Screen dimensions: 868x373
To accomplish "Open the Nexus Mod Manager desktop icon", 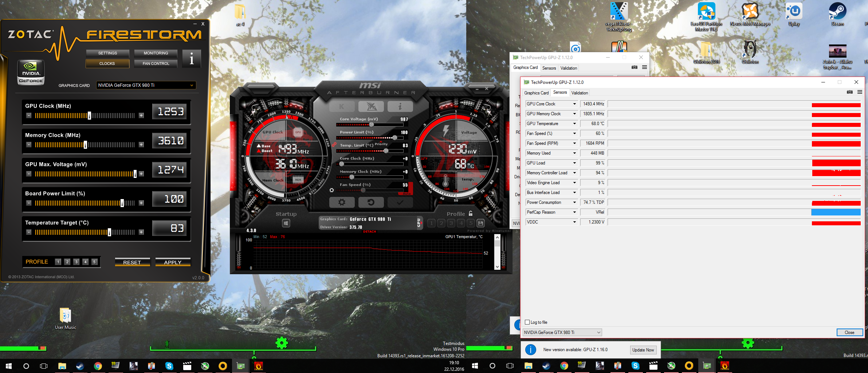I will click(750, 15).
